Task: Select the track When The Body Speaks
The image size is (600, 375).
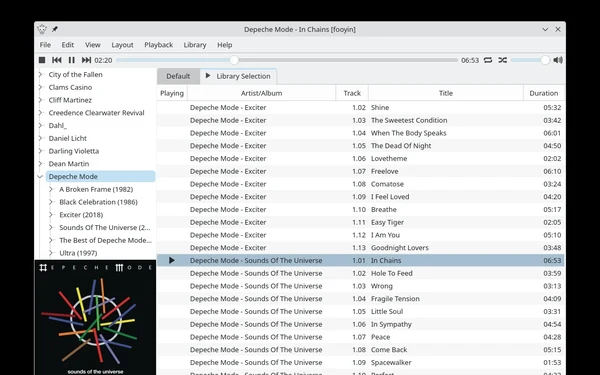Action: [360, 133]
